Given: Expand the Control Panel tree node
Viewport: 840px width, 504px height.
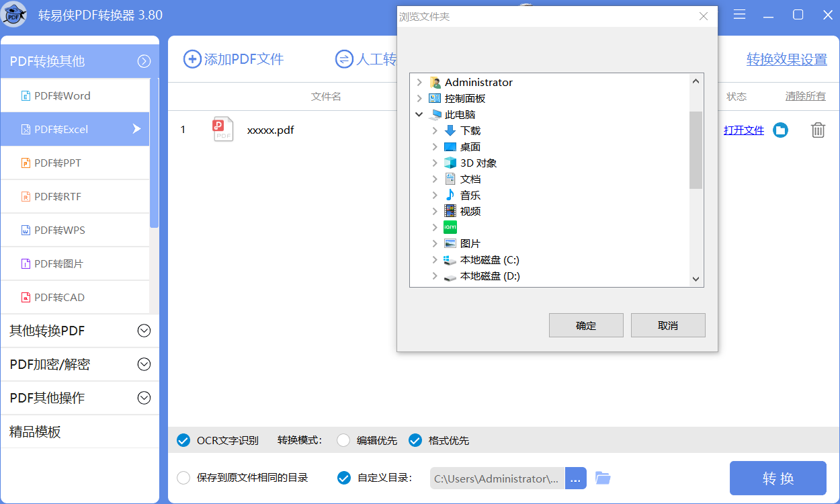Looking at the screenshot, I should pos(419,98).
